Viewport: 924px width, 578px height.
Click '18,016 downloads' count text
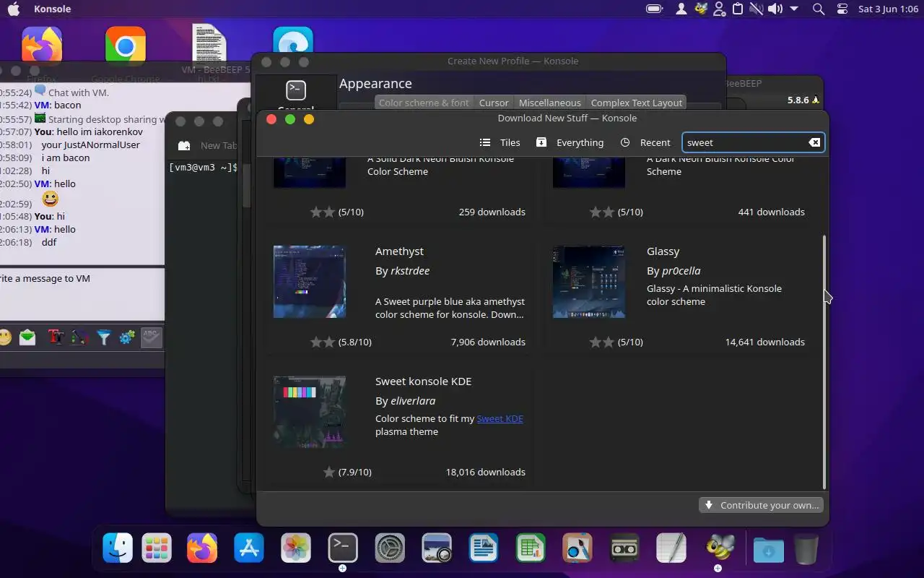coord(485,472)
